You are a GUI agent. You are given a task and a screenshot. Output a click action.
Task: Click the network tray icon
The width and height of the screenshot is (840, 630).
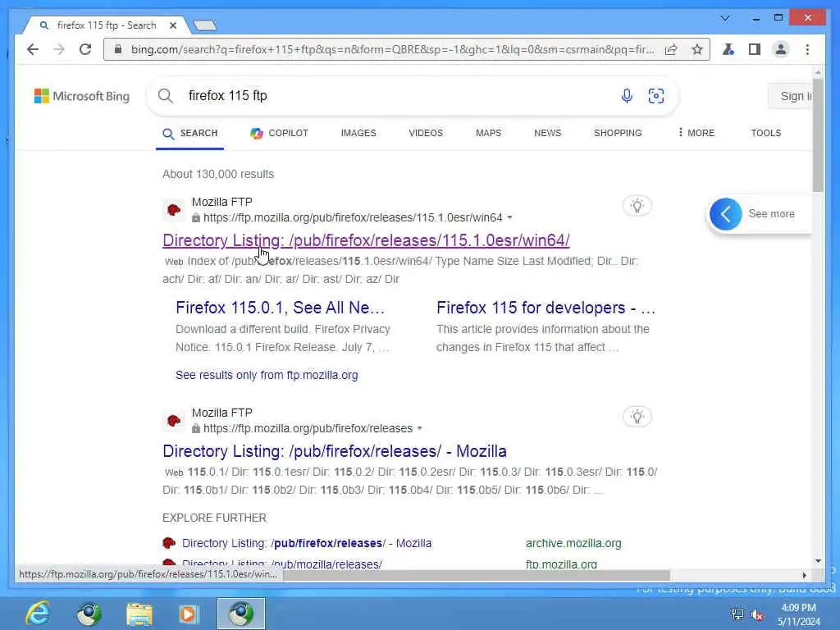737,614
